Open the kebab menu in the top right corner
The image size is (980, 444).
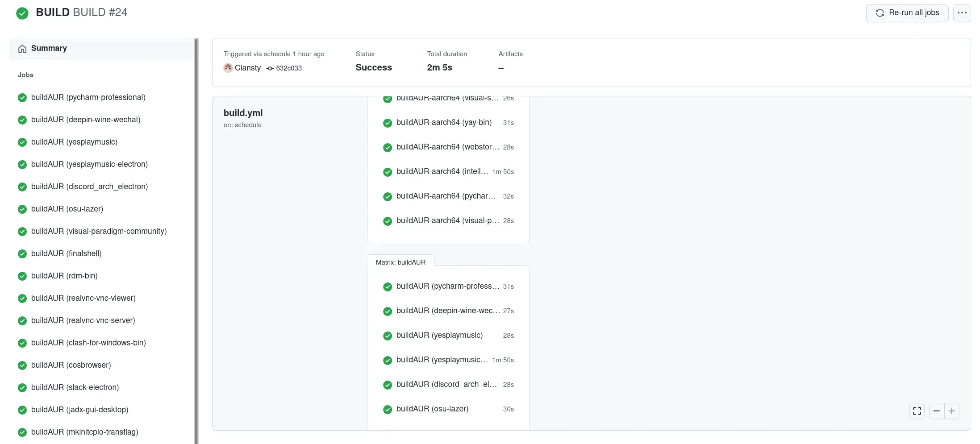pyautogui.click(x=963, y=13)
